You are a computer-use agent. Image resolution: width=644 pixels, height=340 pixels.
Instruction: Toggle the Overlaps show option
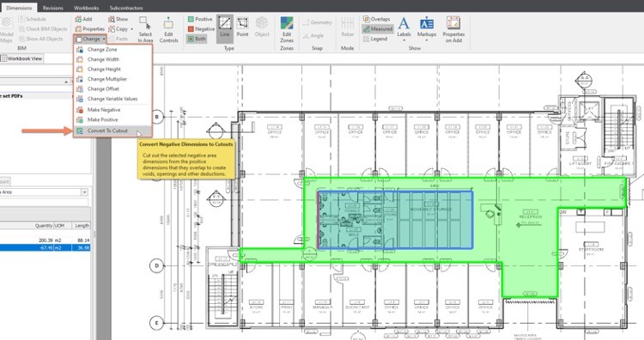(377, 19)
